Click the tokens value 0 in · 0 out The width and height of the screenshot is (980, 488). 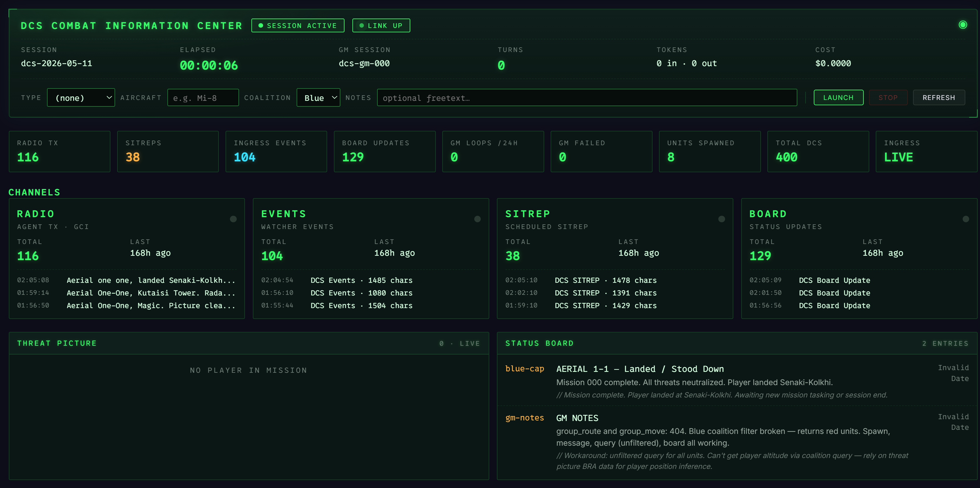[687, 63]
